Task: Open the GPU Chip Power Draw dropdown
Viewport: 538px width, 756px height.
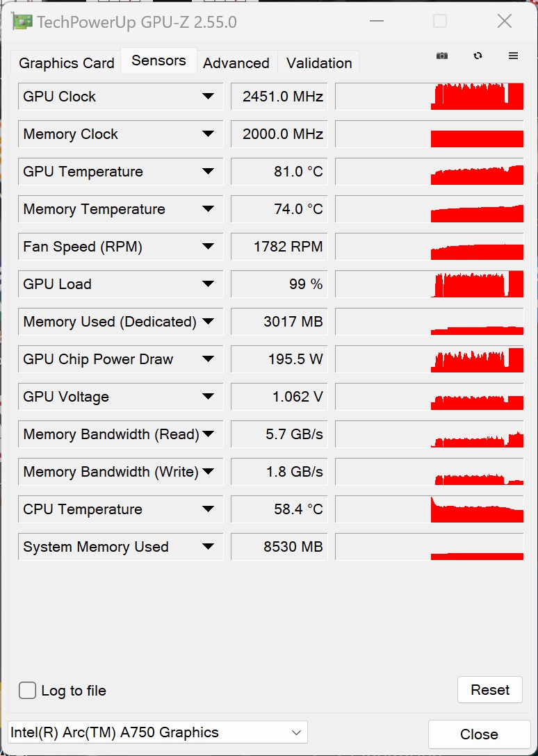Action: coord(208,359)
